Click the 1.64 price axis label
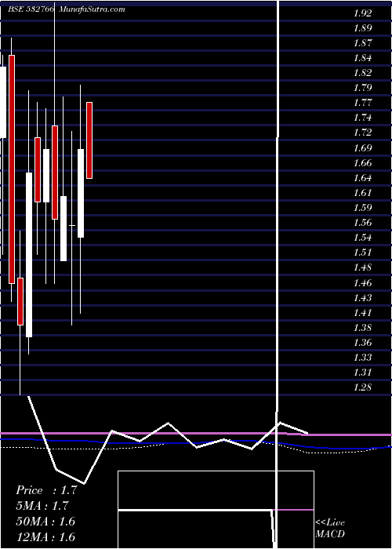 tap(362, 178)
